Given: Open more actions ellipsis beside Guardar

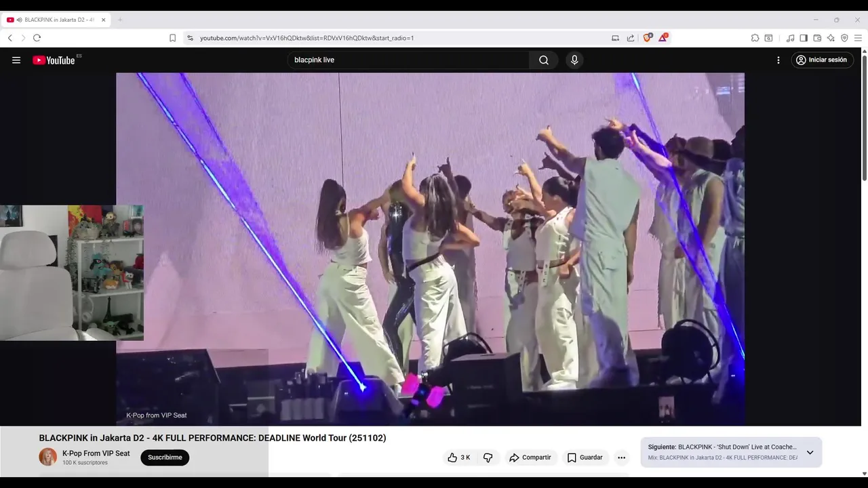Looking at the screenshot, I should [621, 457].
